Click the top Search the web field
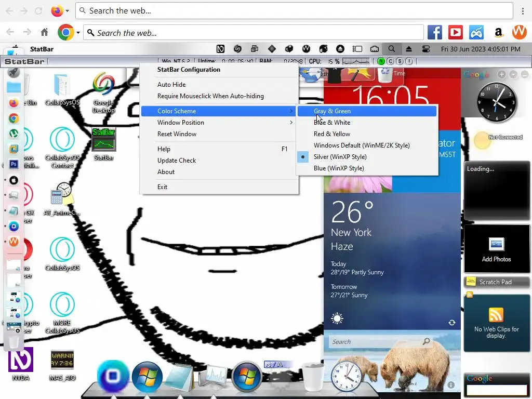 click(x=294, y=11)
